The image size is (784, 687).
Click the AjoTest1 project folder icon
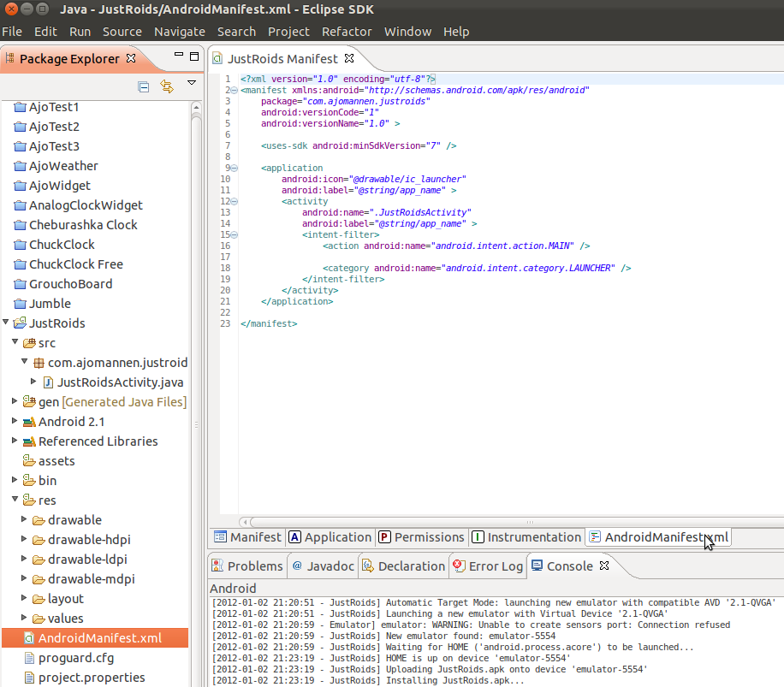(20, 107)
